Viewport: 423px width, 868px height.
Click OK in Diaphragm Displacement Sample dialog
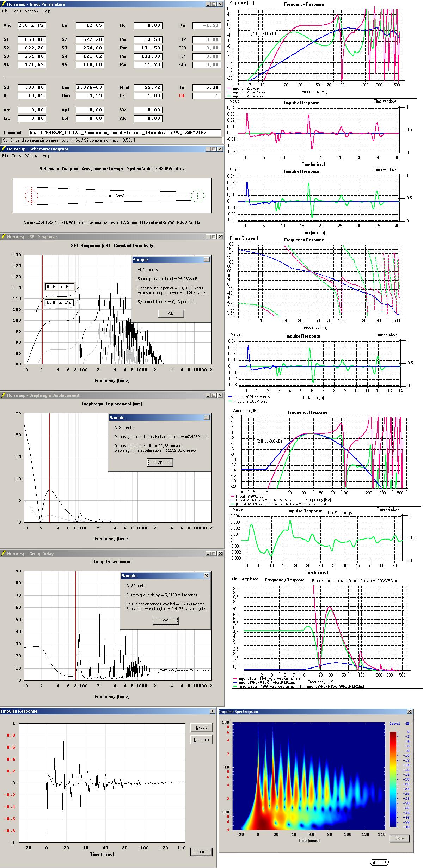pos(160,462)
